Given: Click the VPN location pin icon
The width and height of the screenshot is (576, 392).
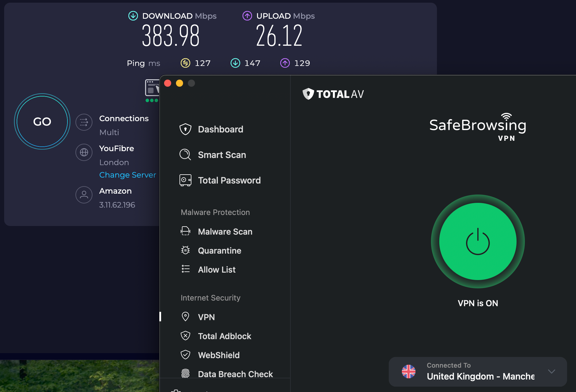Looking at the screenshot, I should (185, 317).
